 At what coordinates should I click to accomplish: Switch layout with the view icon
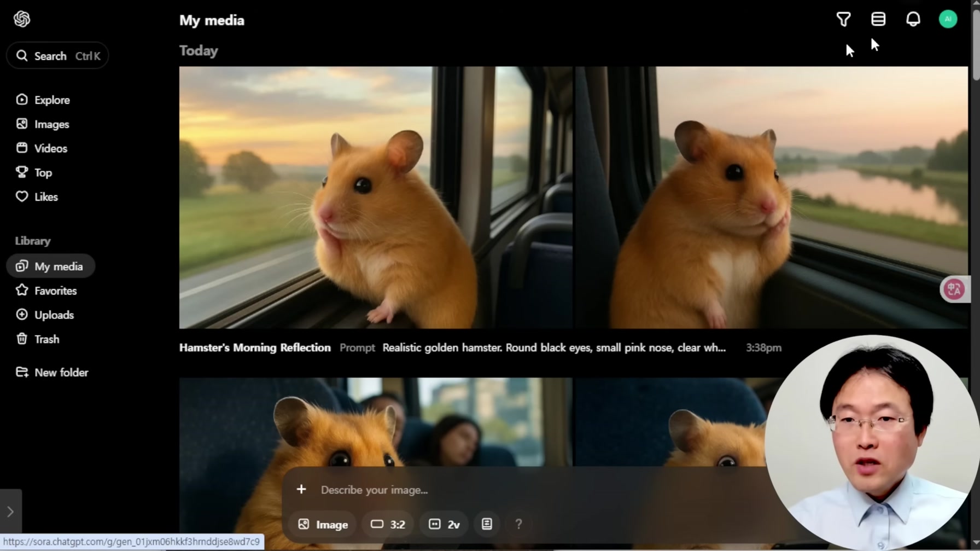pos(878,19)
